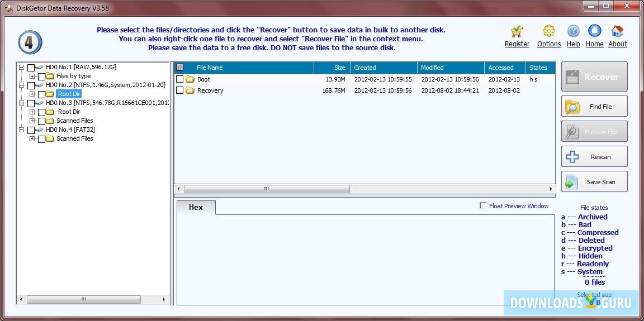Expand the Files by type node
This screenshot has width=644, height=321.
click(x=32, y=76)
